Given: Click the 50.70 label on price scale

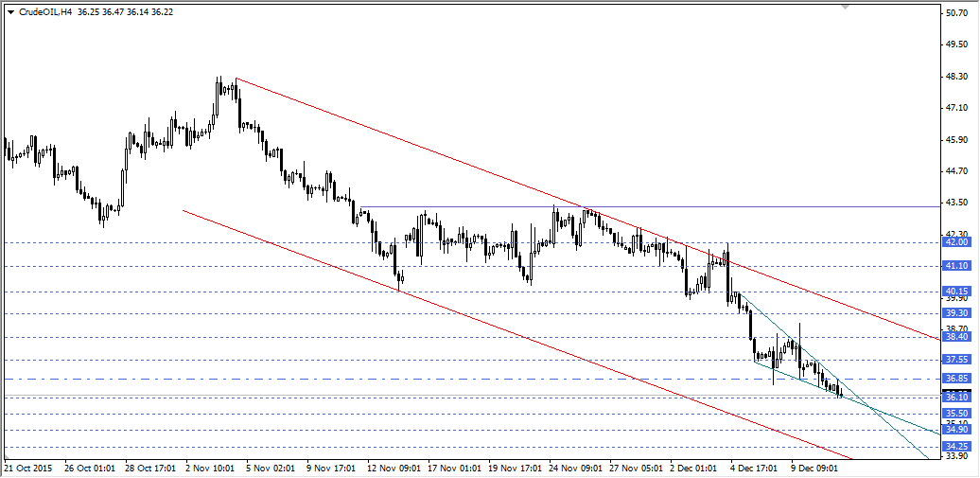Looking at the screenshot, I should click(x=955, y=13).
